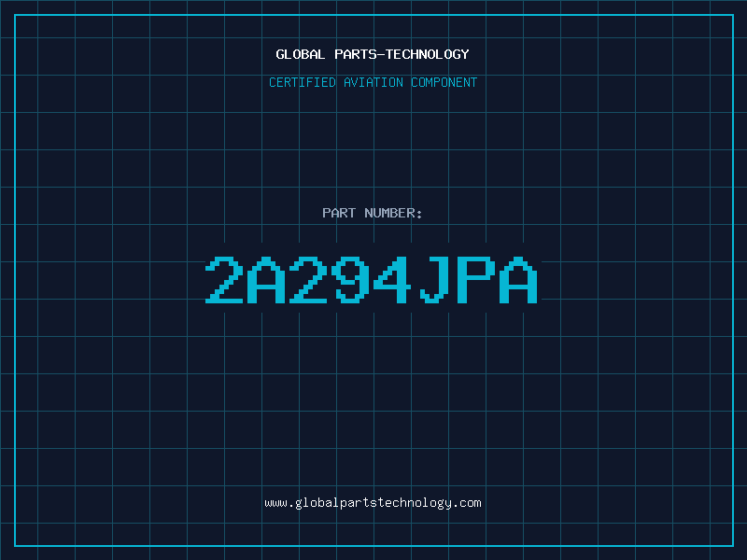Click the GLOBAL PARTS-TECHNOLOGY heading
The height and width of the screenshot is (560, 747).
point(373,54)
